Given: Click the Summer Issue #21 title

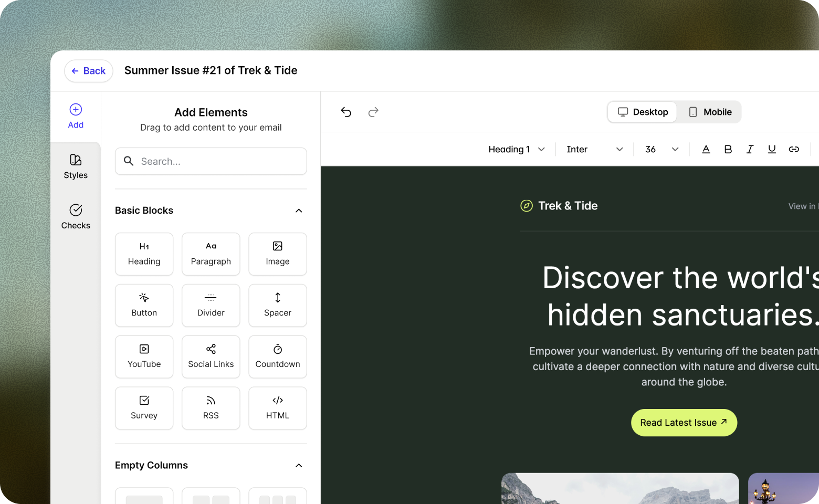Looking at the screenshot, I should pyautogui.click(x=211, y=70).
